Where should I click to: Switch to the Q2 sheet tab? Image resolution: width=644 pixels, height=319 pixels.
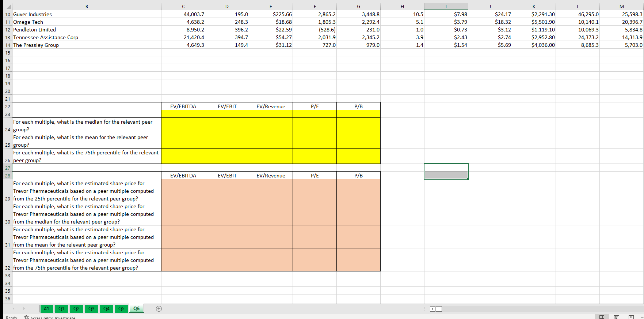coord(76,309)
